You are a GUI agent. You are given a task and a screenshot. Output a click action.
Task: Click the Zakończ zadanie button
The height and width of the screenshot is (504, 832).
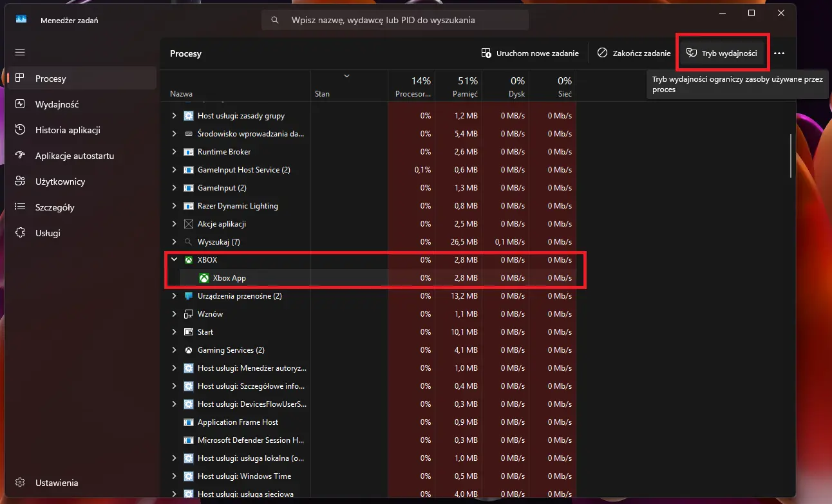tap(634, 53)
